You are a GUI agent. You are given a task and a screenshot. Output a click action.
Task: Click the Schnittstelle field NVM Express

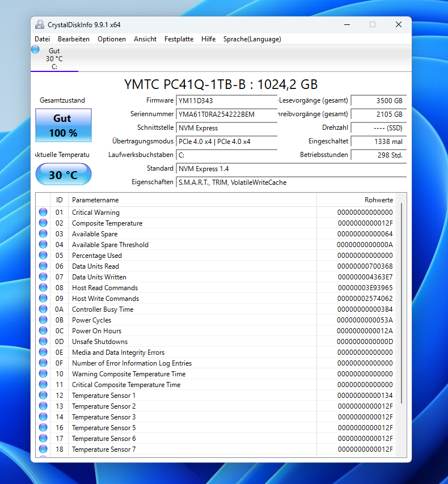(x=226, y=128)
